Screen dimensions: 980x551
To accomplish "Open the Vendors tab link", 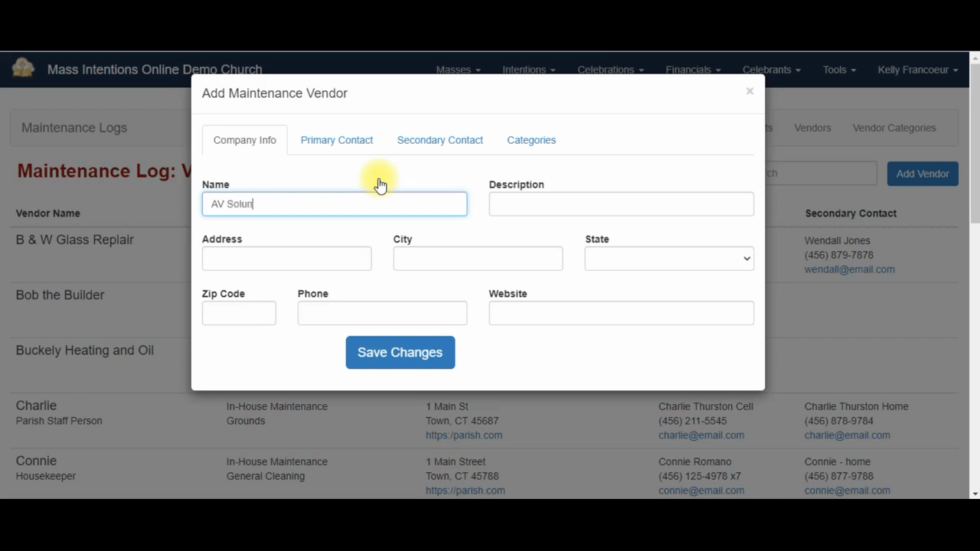I will click(x=812, y=128).
